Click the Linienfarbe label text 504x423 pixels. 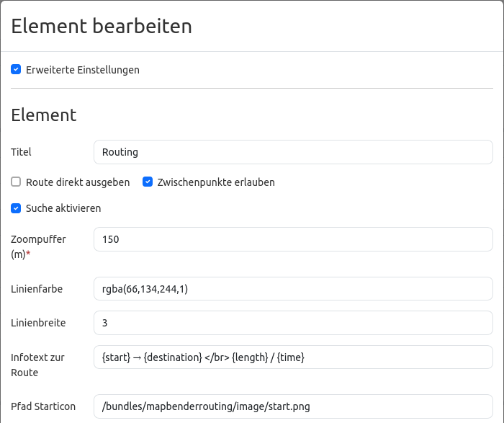pyautogui.click(x=37, y=289)
